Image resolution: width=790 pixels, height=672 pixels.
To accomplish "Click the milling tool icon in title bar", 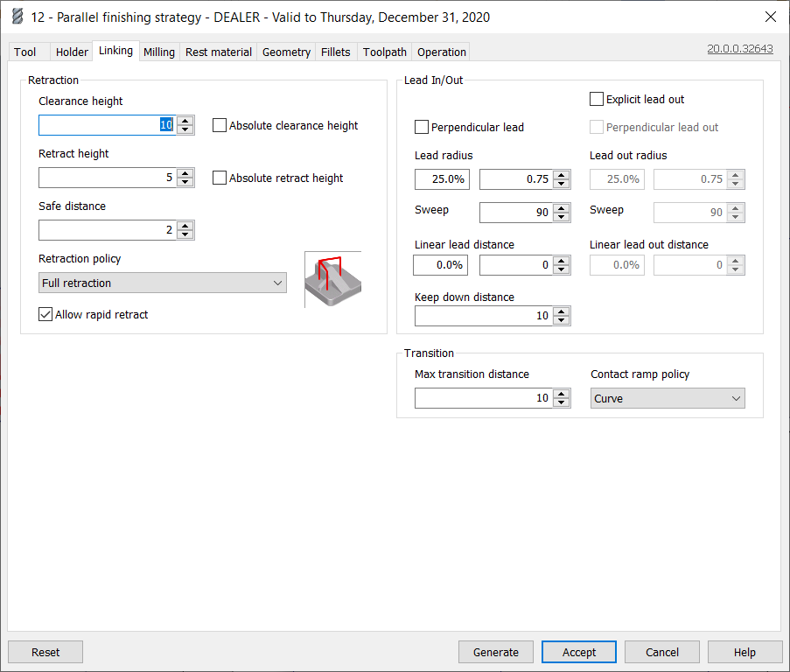I will click(17, 17).
